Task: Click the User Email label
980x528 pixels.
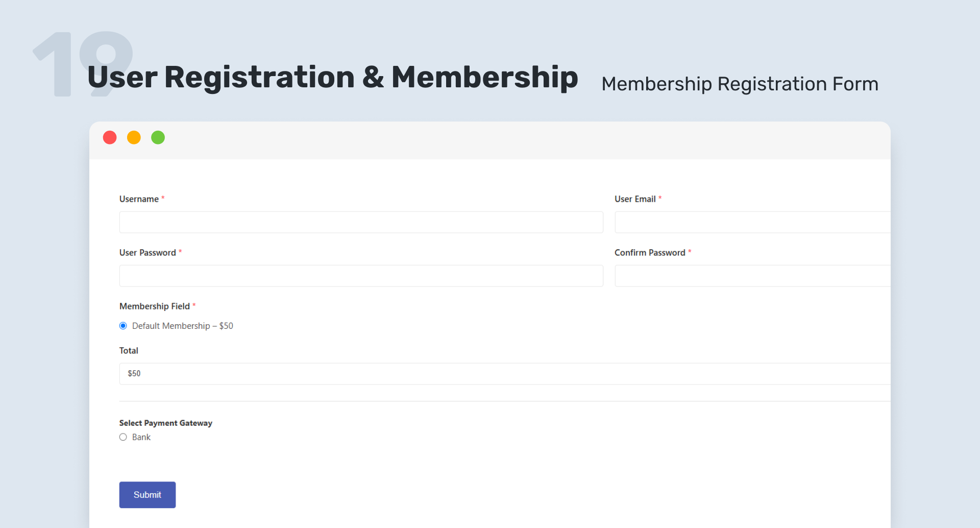Action: [x=635, y=199]
